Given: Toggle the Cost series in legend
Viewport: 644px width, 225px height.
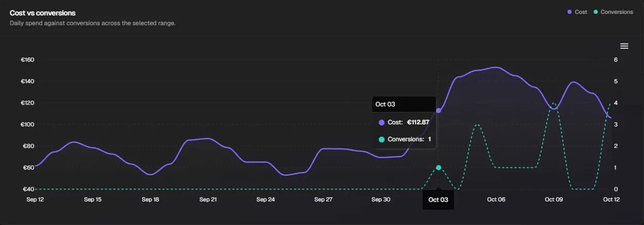Looking at the screenshot, I should pyautogui.click(x=577, y=12).
